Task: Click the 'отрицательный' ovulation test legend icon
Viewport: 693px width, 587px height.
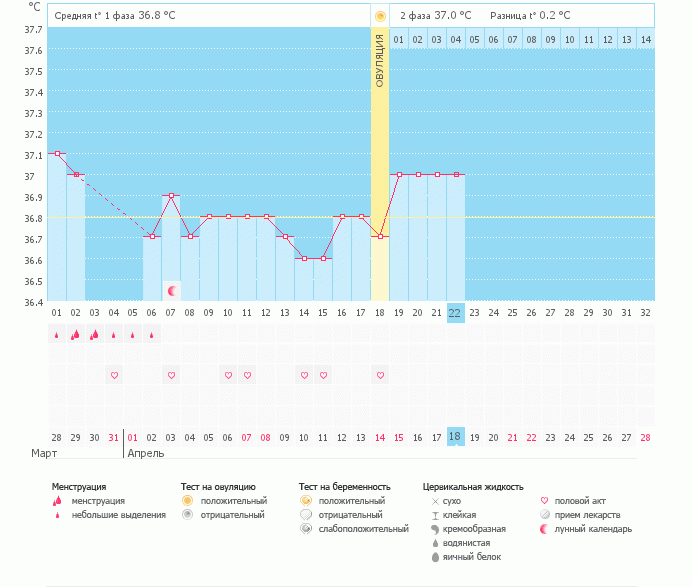Action: click(x=187, y=514)
